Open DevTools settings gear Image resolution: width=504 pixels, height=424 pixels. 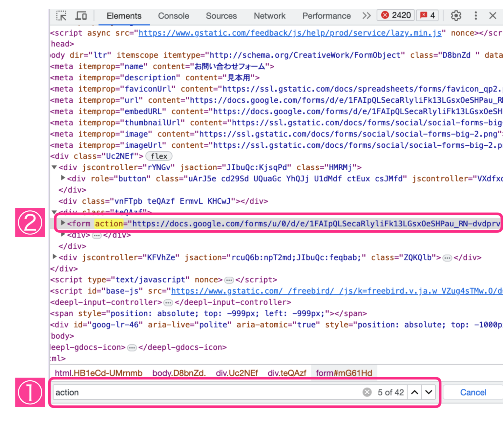point(456,15)
